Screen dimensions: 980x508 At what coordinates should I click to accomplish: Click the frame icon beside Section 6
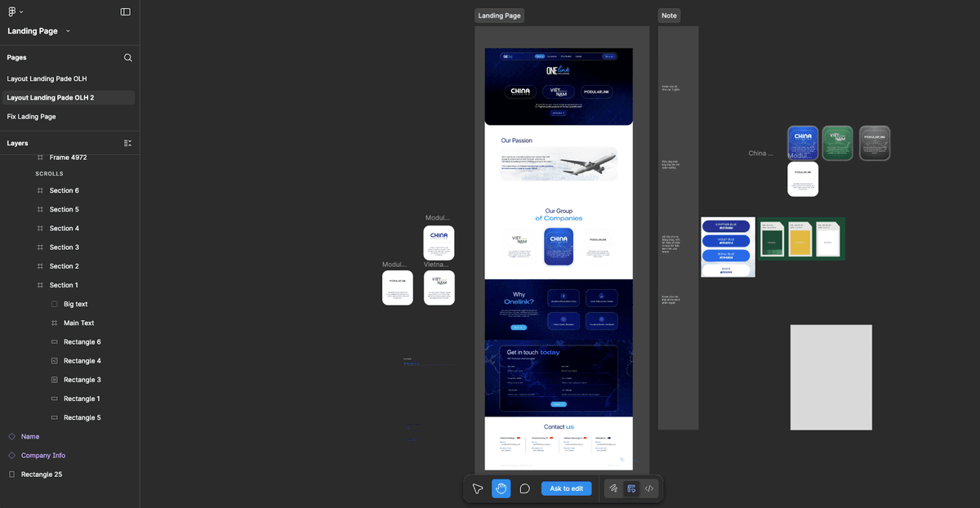click(40, 190)
